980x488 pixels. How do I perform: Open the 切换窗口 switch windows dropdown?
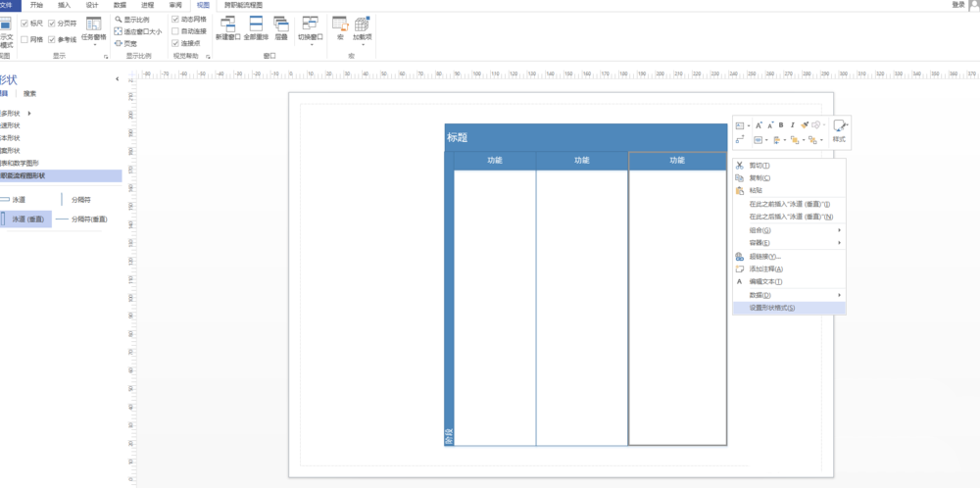click(x=311, y=31)
